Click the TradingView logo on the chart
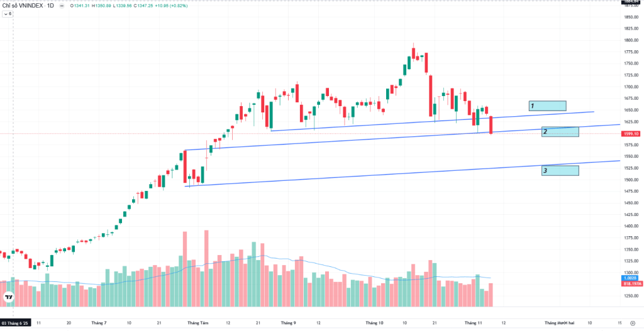Image resolution: width=644 pixels, height=331 pixels. point(9,297)
